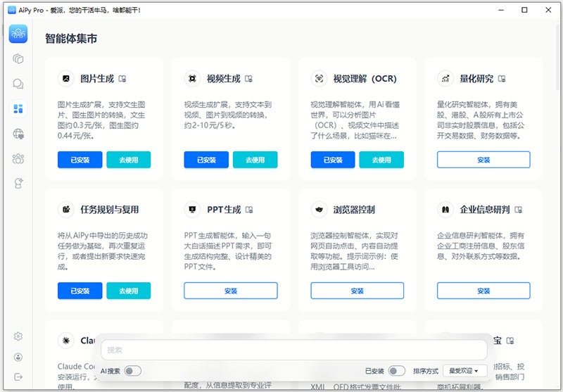
Task: Click the doc icon next to 视频生成
Action: tap(249, 79)
